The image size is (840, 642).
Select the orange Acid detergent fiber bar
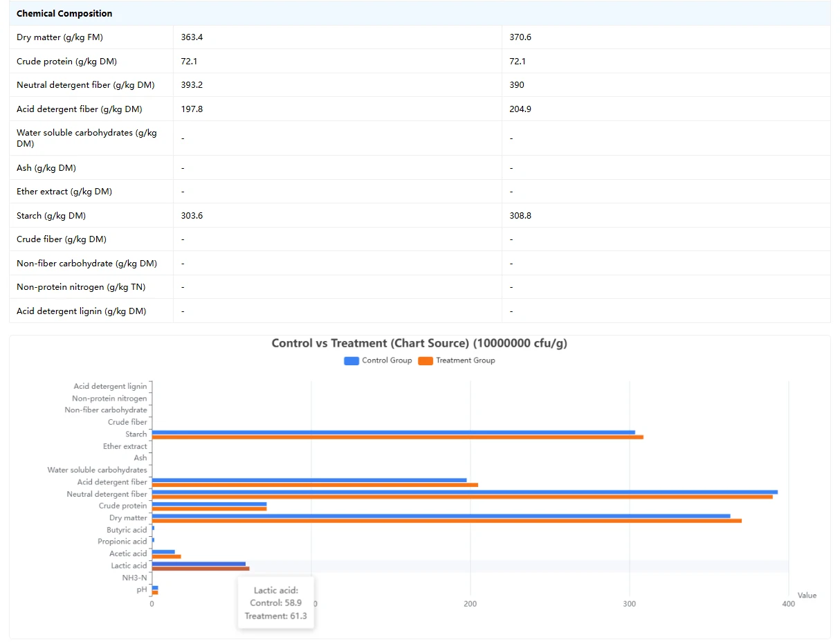315,485
